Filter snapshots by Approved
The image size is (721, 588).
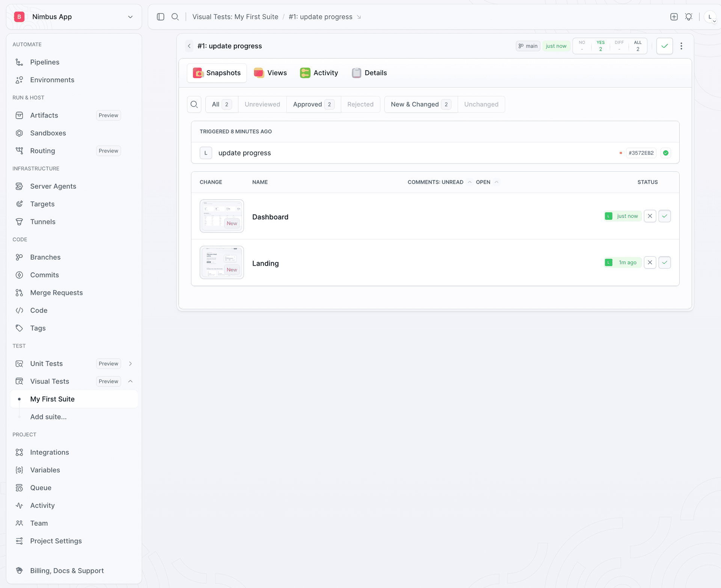coord(314,104)
